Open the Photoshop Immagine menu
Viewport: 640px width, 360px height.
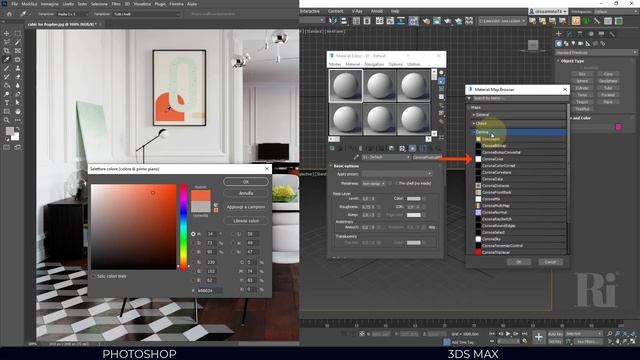tap(49, 4)
